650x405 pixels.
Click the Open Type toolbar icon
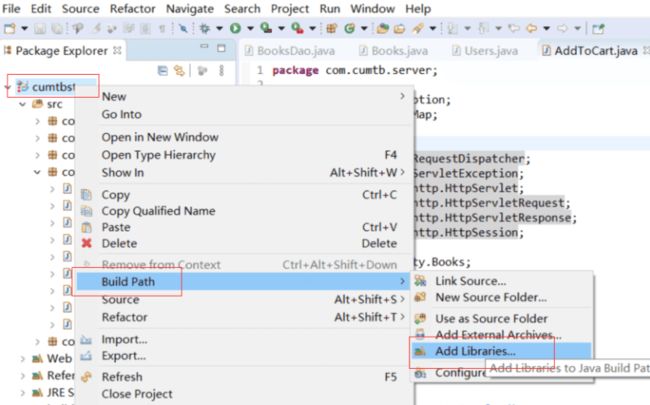382,28
